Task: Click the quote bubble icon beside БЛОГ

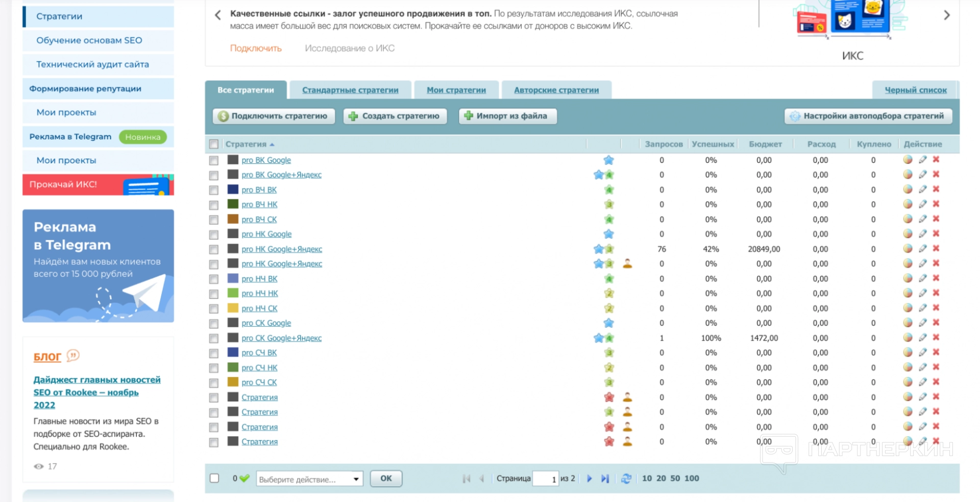Action: click(x=73, y=355)
